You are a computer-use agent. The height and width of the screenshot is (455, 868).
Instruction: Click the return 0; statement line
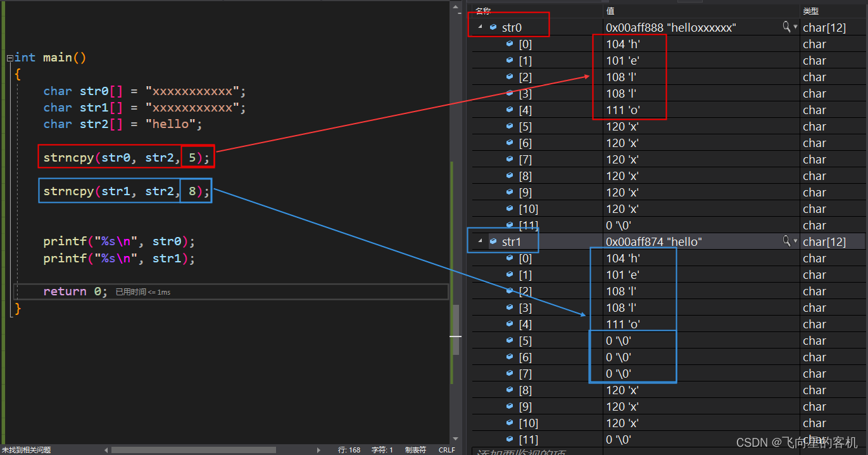[x=75, y=292]
